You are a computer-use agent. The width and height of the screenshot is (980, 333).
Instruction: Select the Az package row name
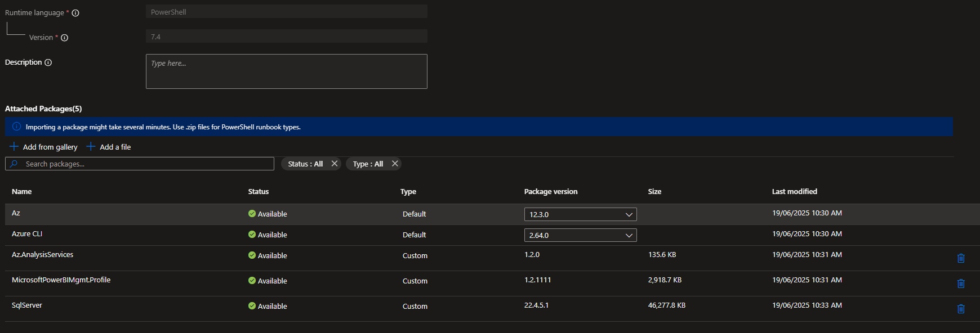(x=16, y=213)
